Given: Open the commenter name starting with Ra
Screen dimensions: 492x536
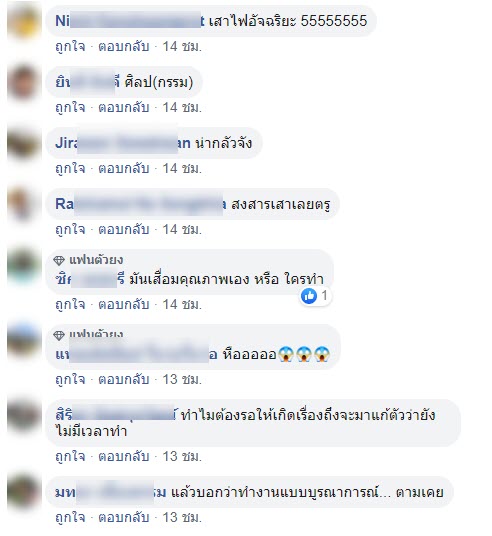Looking at the screenshot, I should (x=141, y=204).
